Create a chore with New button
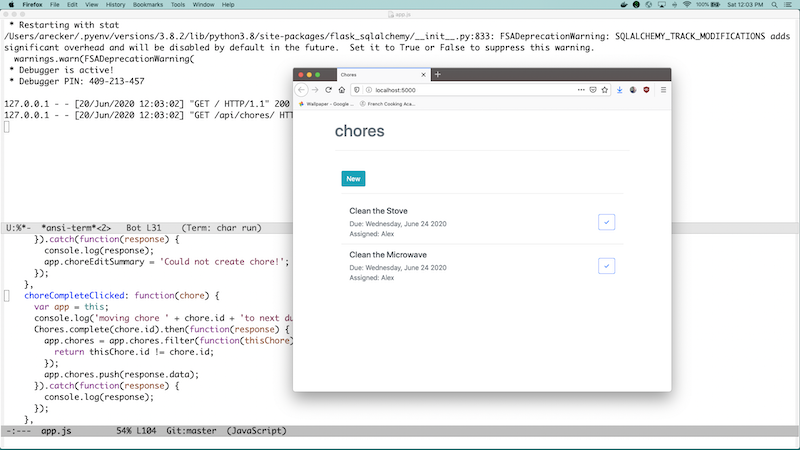 coord(353,179)
